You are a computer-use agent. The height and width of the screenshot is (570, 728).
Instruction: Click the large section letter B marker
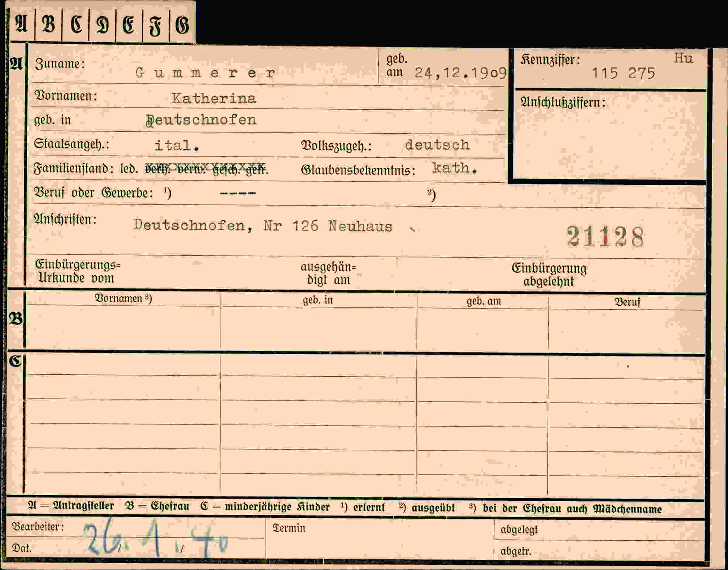16,319
